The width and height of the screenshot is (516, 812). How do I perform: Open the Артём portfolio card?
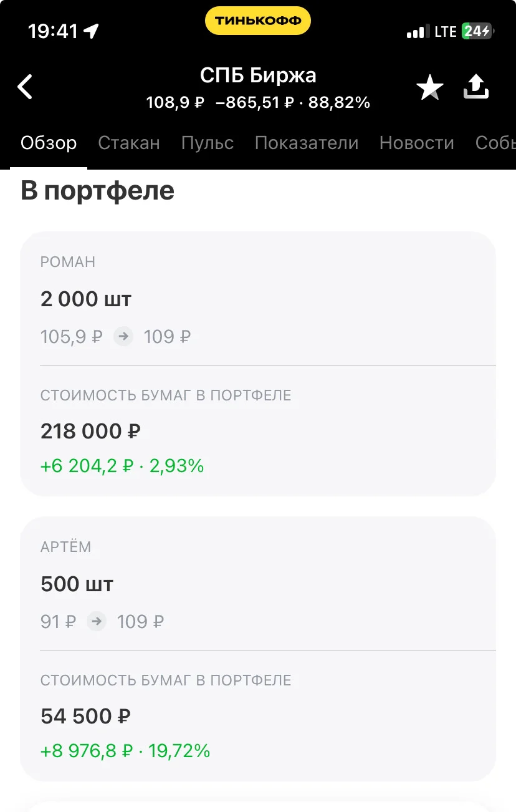[x=258, y=649]
